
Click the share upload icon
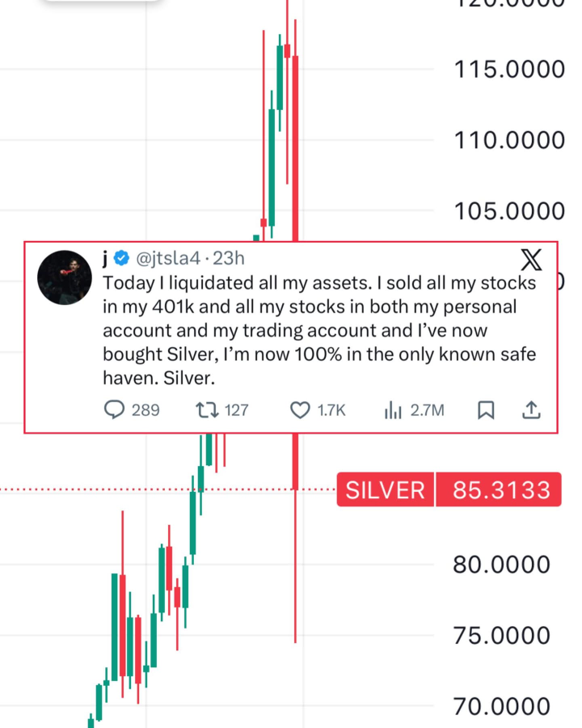pyautogui.click(x=531, y=410)
